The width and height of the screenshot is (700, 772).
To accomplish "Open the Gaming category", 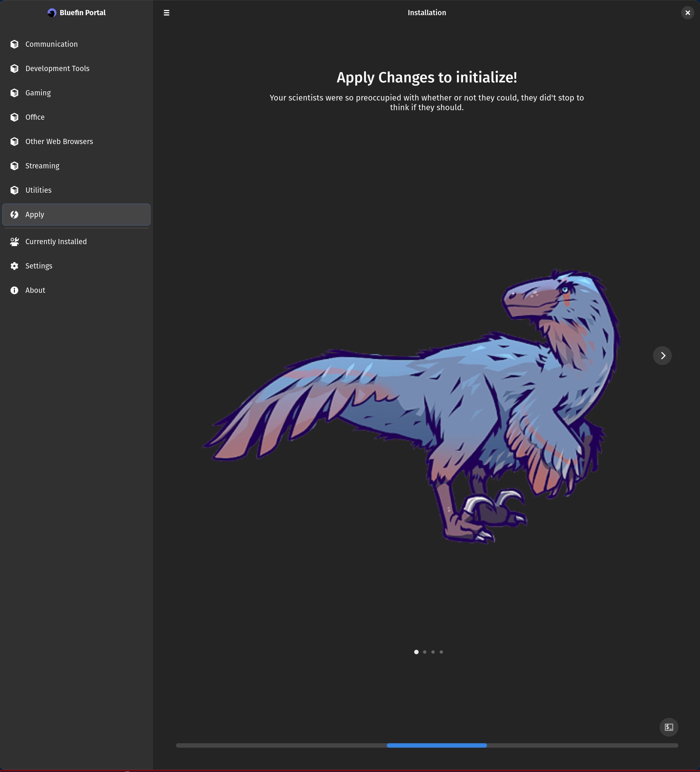I will pos(38,93).
